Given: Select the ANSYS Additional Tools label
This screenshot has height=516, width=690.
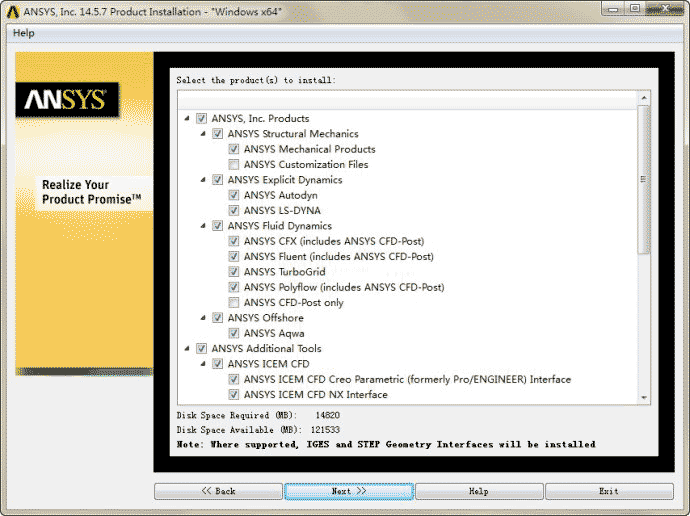Looking at the screenshot, I should point(266,348).
